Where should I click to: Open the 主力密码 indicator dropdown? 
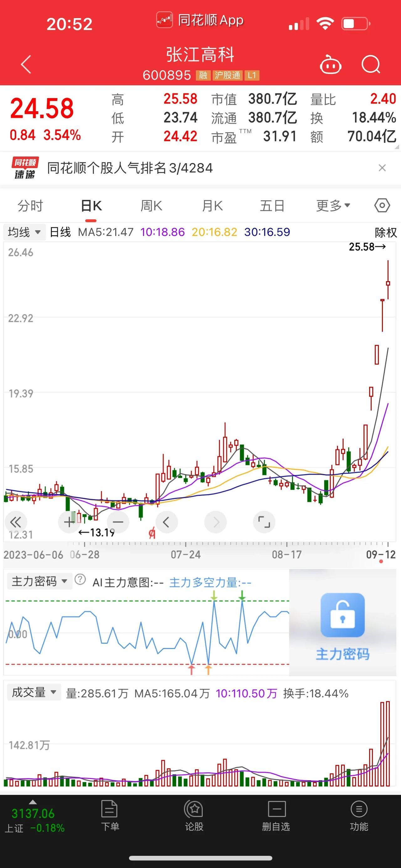coord(40,581)
